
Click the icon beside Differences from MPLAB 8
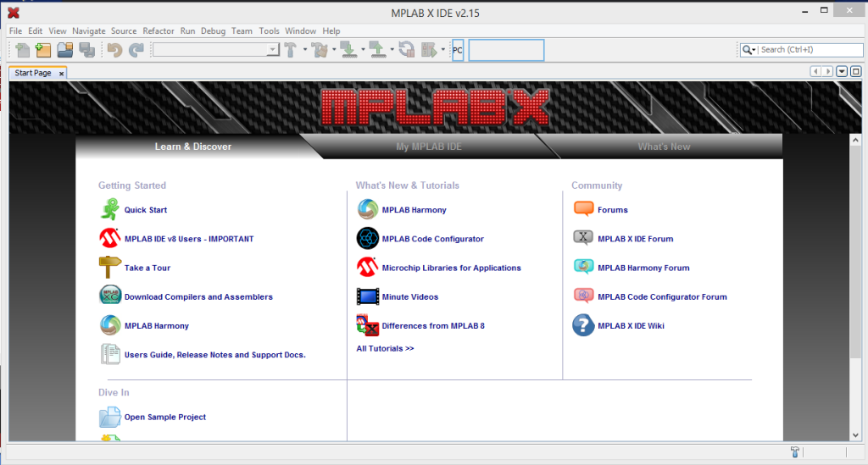point(368,325)
